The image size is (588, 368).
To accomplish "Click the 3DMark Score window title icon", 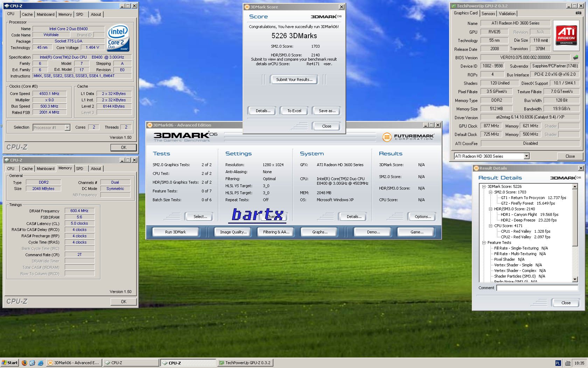I will (247, 7).
